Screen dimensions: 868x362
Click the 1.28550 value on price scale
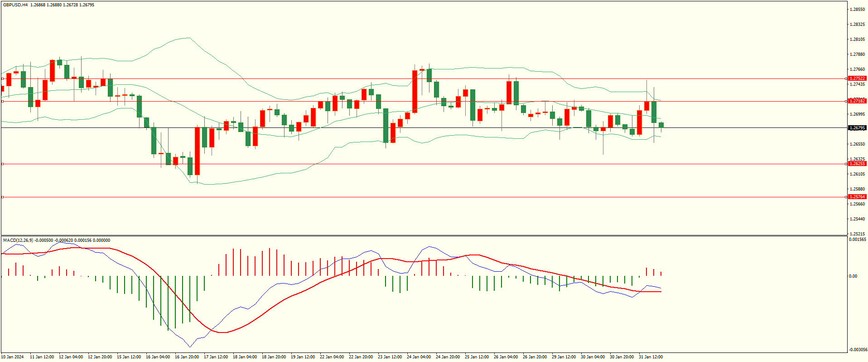857,10
